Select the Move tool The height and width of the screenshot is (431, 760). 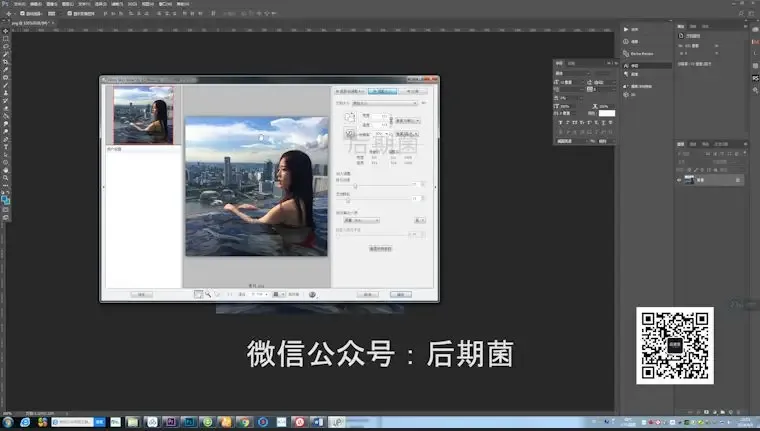(x=7, y=31)
